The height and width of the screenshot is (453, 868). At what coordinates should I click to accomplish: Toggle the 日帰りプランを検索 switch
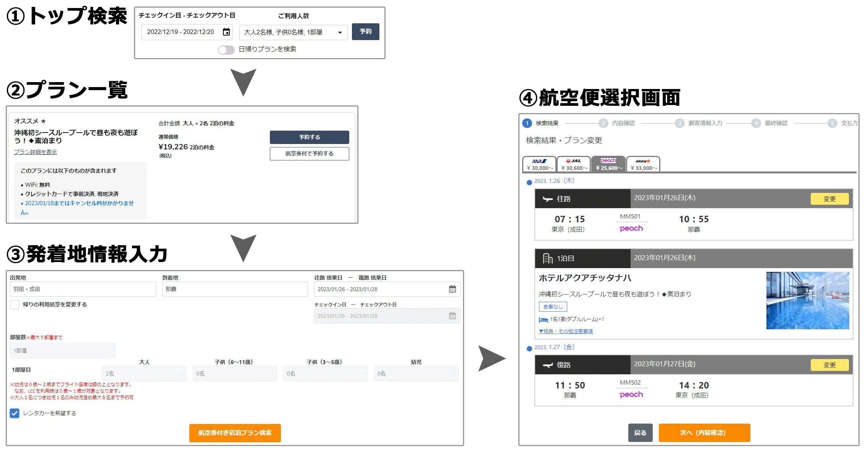pos(226,50)
